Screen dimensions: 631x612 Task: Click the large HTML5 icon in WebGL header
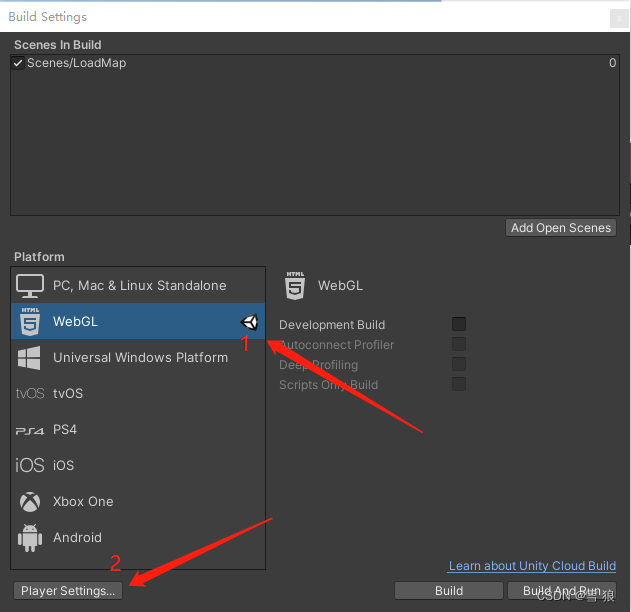tap(295, 286)
